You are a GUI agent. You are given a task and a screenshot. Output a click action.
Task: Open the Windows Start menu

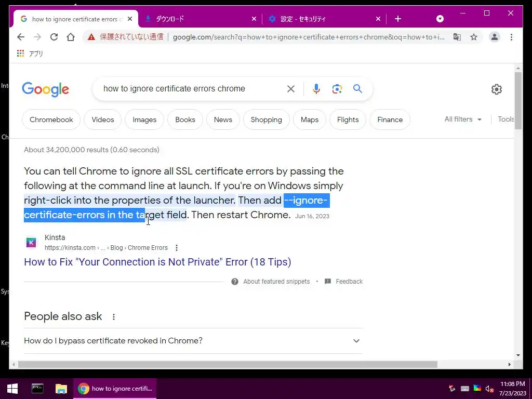[12, 389]
